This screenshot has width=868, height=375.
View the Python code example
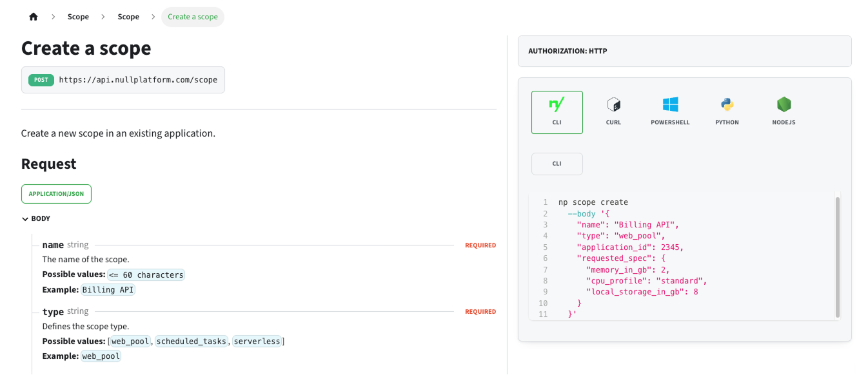click(727, 111)
